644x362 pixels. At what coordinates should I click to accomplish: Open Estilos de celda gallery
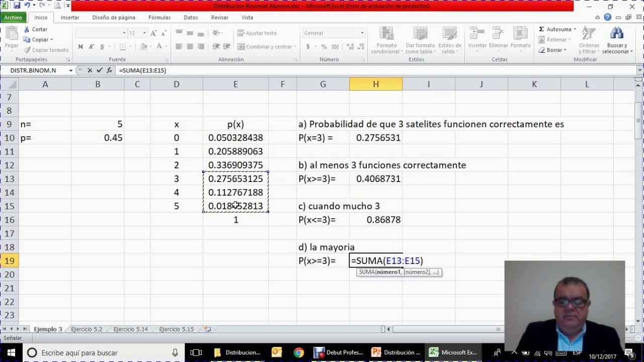tap(450, 40)
